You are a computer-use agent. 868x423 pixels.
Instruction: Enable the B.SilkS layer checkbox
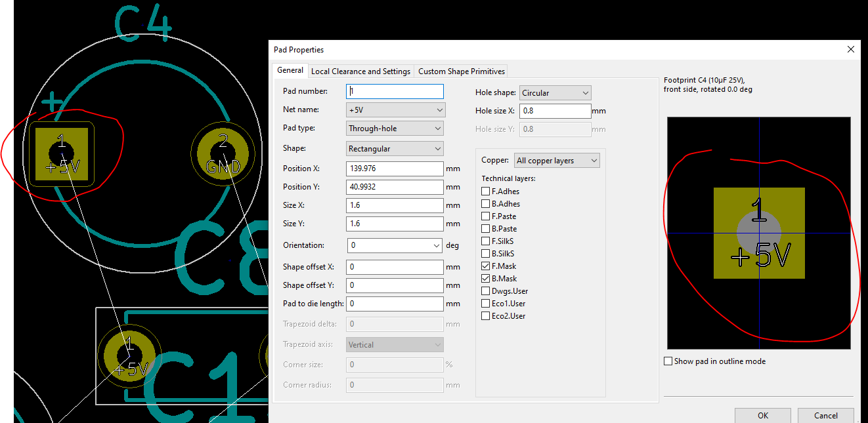(486, 254)
